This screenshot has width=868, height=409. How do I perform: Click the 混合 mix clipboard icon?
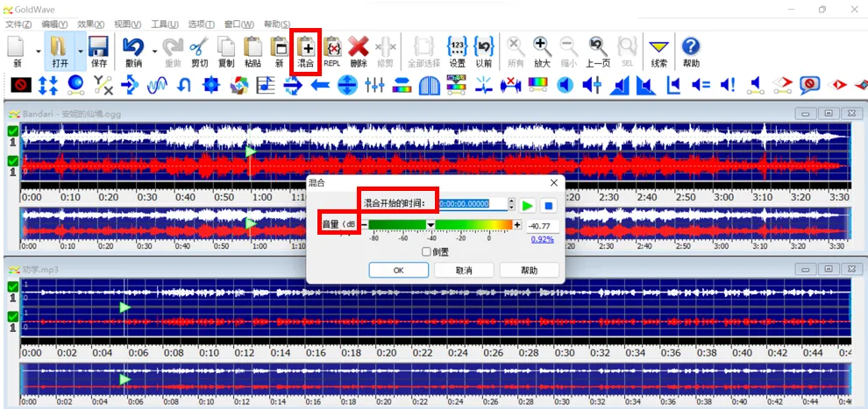click(306, 47)
